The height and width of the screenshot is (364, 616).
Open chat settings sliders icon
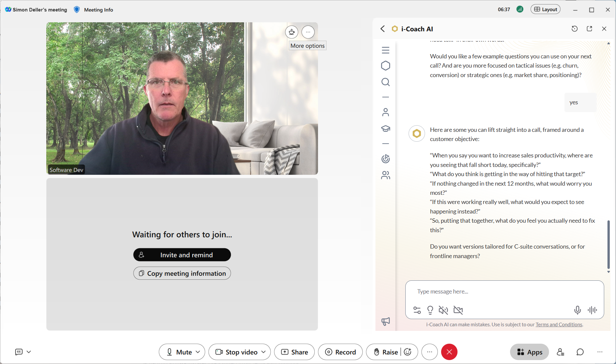(x=417, y=310)
